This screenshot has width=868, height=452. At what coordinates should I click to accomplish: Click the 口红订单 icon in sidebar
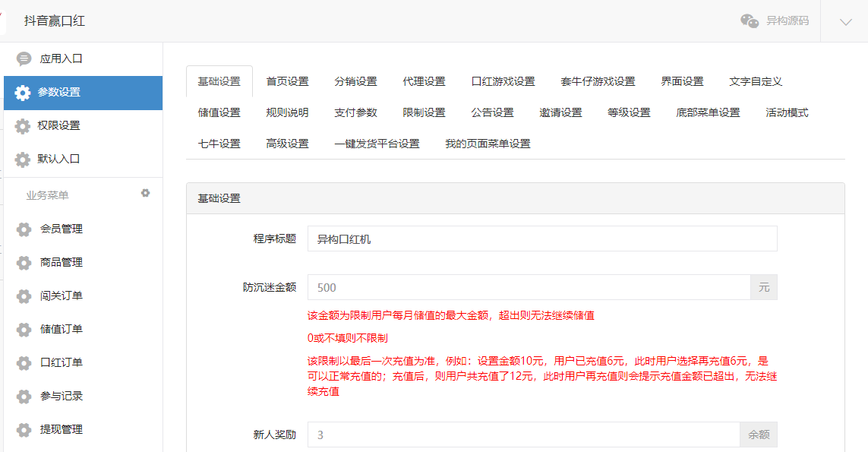(x=22, y=363)
